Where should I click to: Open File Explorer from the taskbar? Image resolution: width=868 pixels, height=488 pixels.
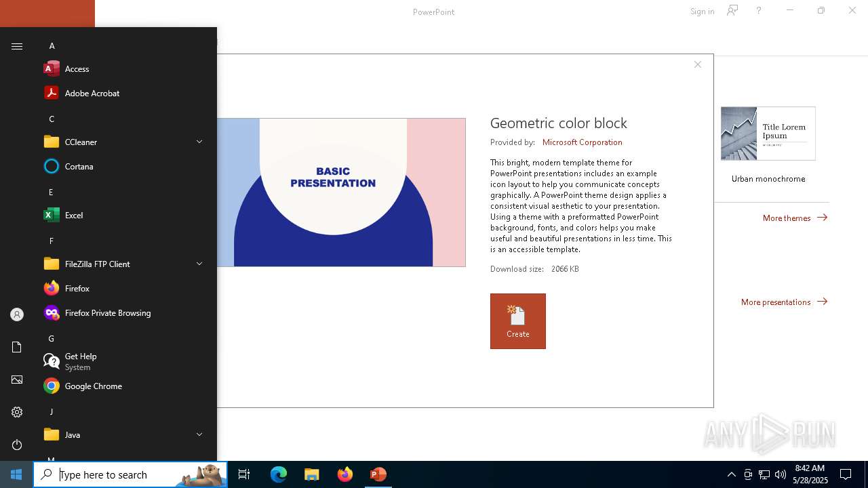point(312,474)
